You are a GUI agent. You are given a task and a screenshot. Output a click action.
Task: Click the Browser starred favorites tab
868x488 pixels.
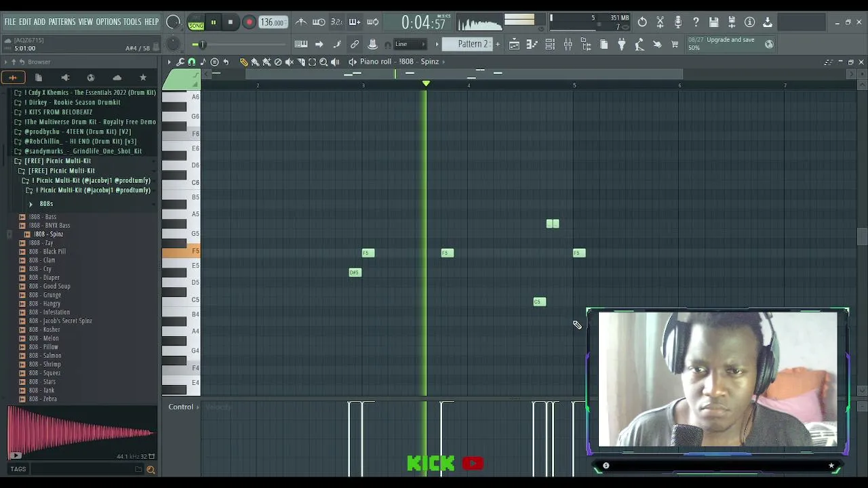click(143, 78)
